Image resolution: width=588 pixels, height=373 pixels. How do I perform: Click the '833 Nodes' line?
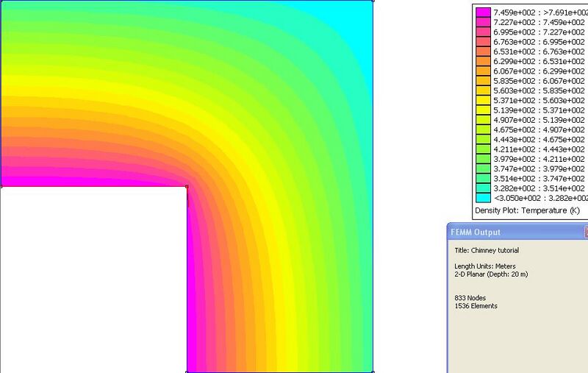470,298
